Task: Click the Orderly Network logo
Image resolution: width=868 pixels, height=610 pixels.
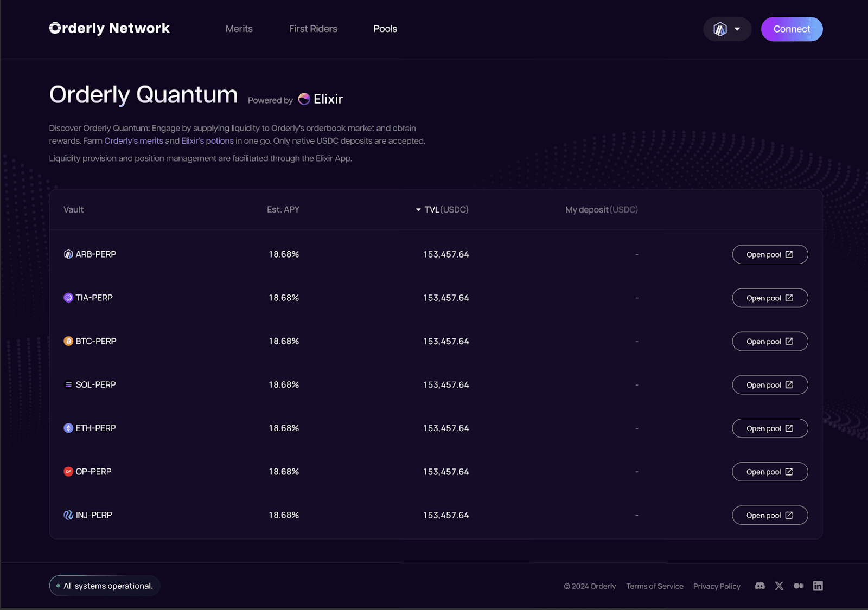Action: (109, 28)
